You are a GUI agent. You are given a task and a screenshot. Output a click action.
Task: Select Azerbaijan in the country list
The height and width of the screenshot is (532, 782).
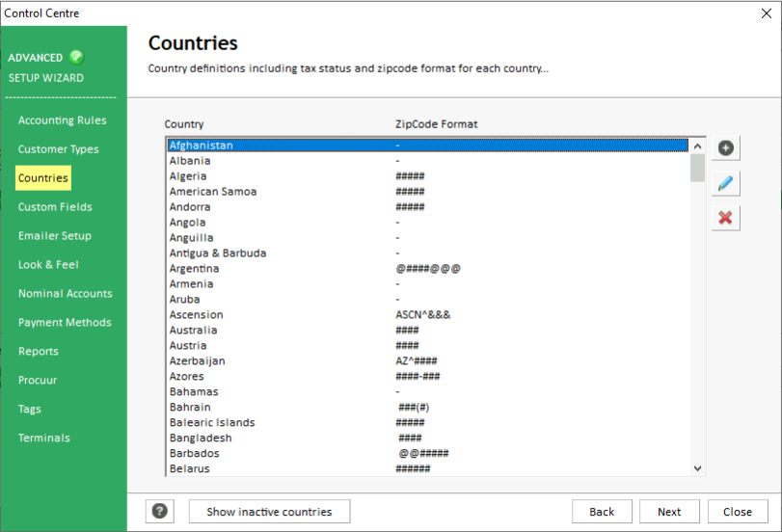click(x=428, y=361)
